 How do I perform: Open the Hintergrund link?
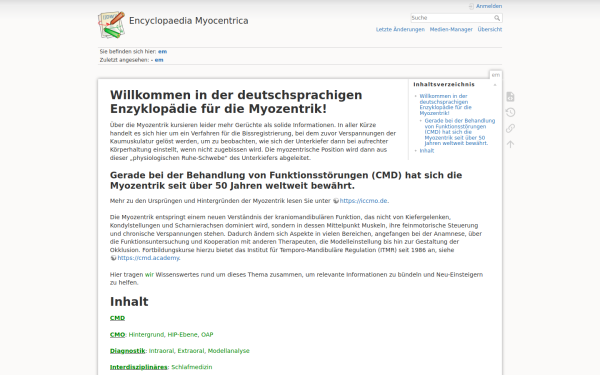pos(146,334)
